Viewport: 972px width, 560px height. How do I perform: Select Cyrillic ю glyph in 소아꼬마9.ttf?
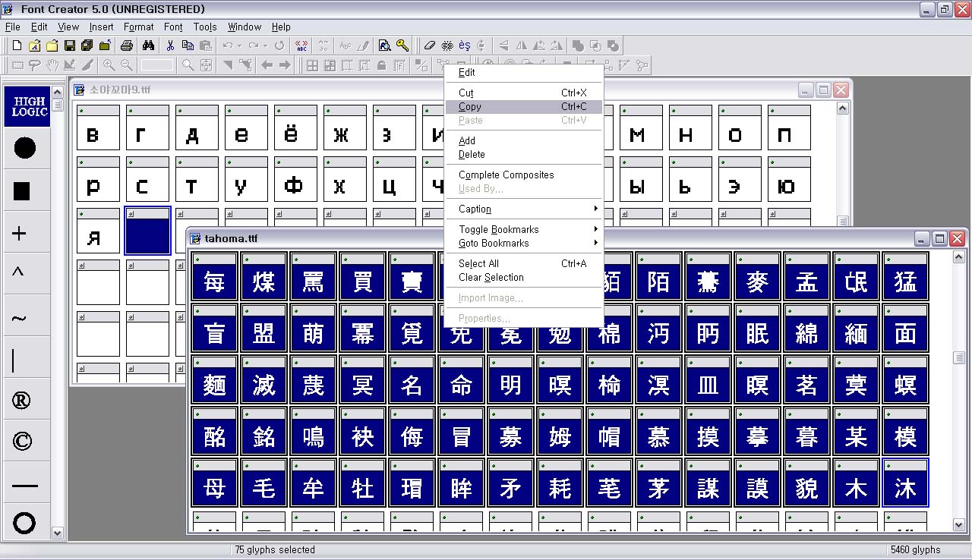[789, 179]
